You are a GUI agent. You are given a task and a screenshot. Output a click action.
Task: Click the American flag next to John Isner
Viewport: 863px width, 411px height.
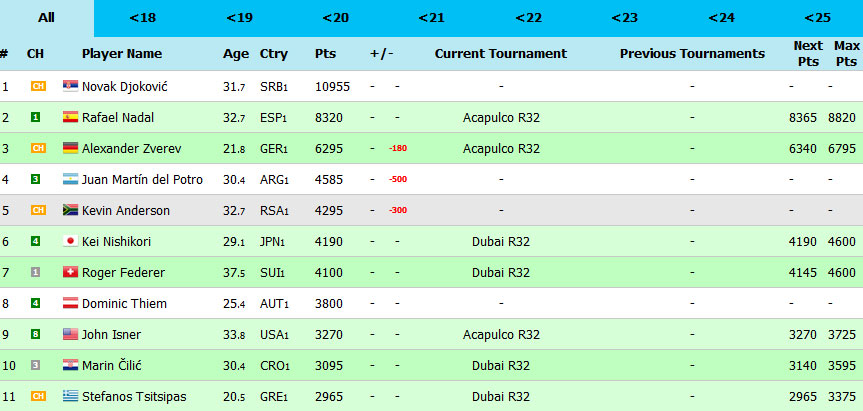pyautogui.click(x=70, y=335)
